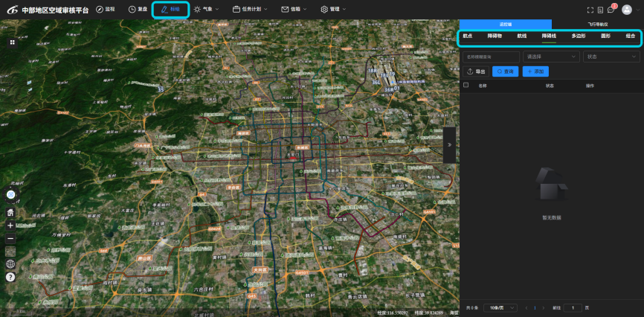The height and width of the screenshot is (317, 644).
Task: Click page number 1 in pagination
Action: tap(535, 307)
